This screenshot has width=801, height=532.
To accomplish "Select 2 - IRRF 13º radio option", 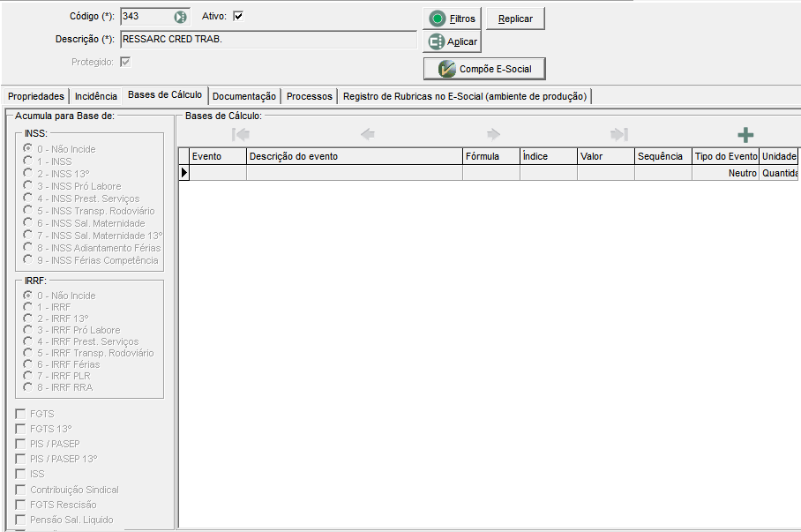I will point(27,318).
